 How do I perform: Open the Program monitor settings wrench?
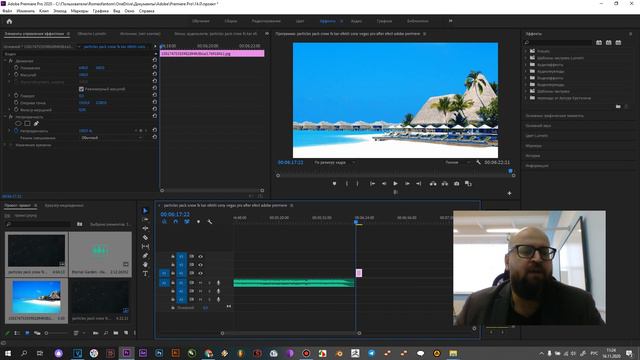(478, 162)
